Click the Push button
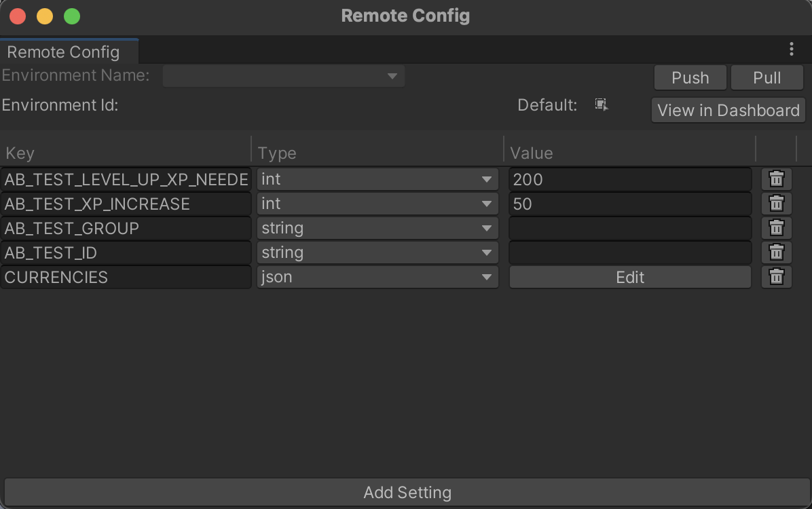The height and width of the screenshot is (509, 812). [690, 77]
